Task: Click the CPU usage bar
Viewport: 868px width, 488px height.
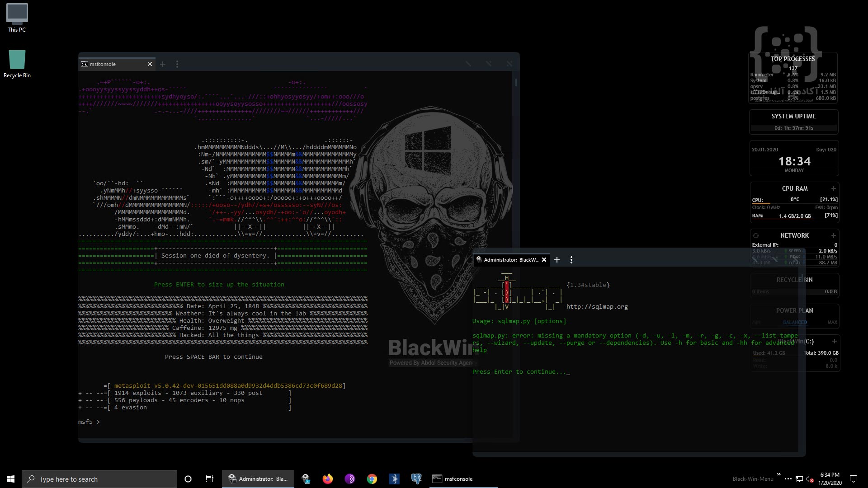Action: pos(795,203)
